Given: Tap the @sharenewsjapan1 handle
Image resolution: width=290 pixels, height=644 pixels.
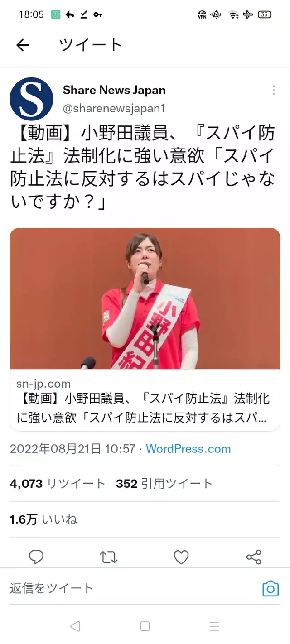Looking at the screenshot, I should (x=114, y=109).
